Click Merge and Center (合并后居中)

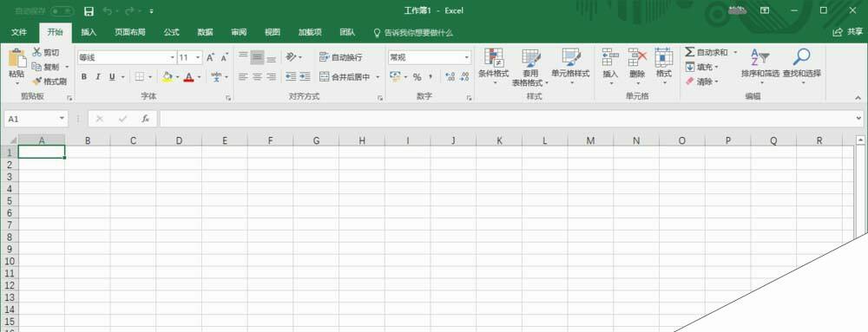345,77
